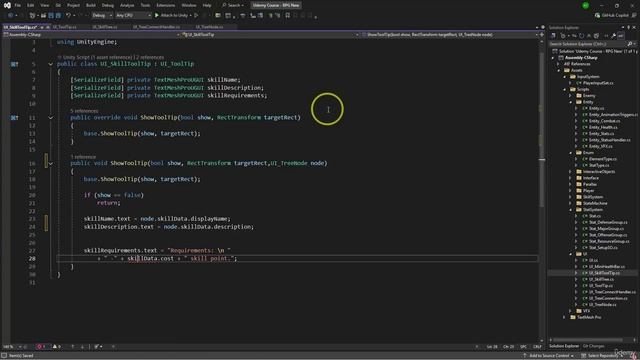Click the Solution Explorer horizontal scrollbar

click(x=588, y=340)
